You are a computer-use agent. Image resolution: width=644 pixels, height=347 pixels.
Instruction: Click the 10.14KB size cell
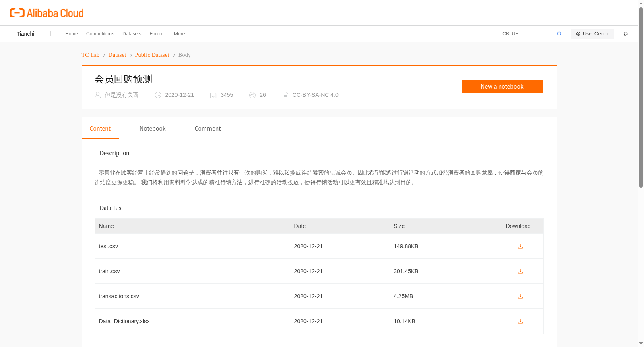404,321
